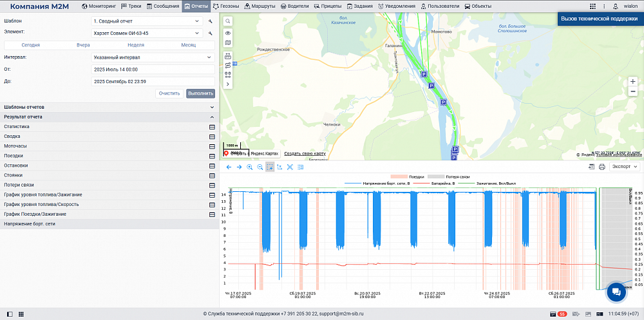Open the support chat bubble

(x=616, y=292)
